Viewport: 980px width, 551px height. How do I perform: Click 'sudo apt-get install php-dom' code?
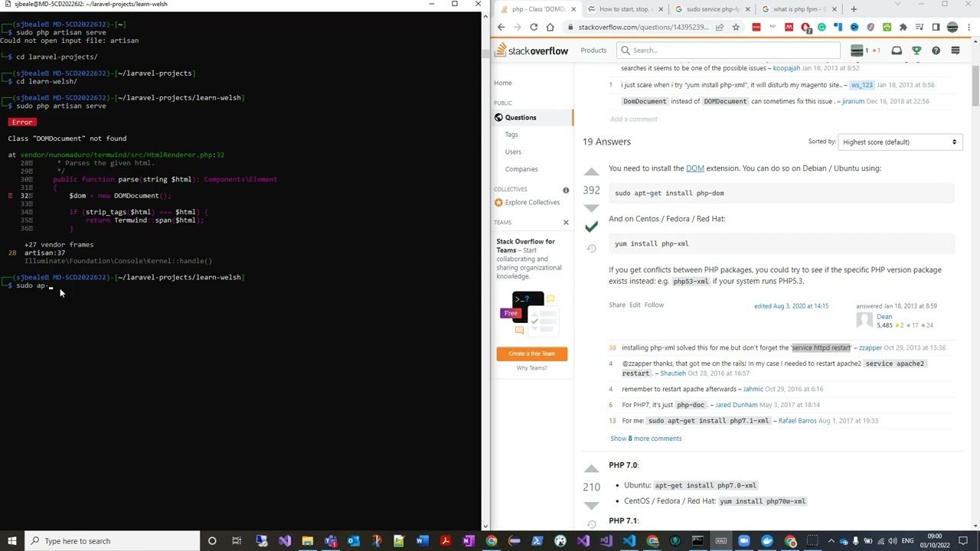669,194
